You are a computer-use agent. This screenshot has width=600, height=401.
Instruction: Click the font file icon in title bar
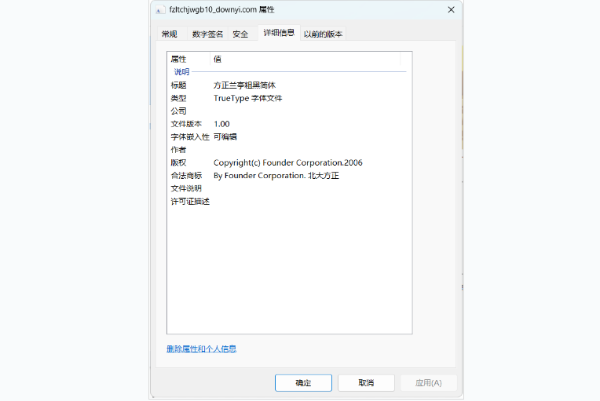coord(159,10)
